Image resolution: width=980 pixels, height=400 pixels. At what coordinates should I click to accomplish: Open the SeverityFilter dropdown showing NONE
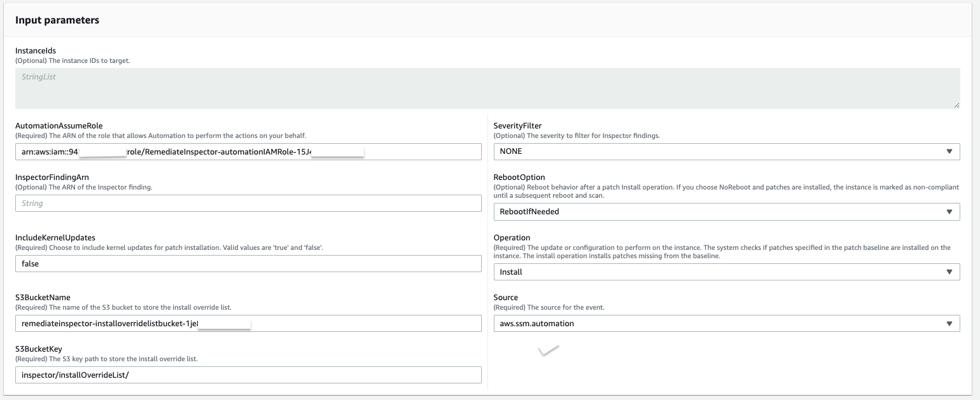click(x=727, y=151)
